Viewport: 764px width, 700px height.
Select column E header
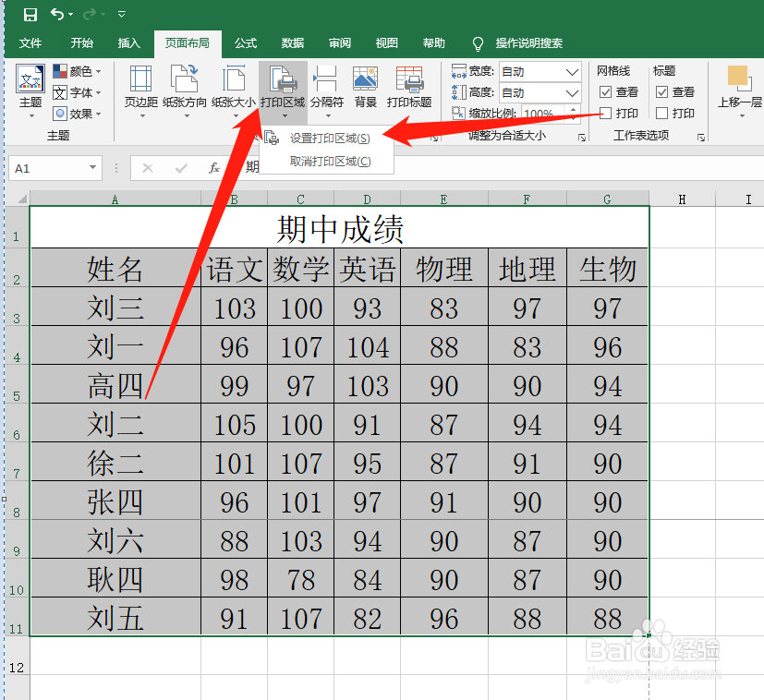pyautogui.click(x=443, y=199)
